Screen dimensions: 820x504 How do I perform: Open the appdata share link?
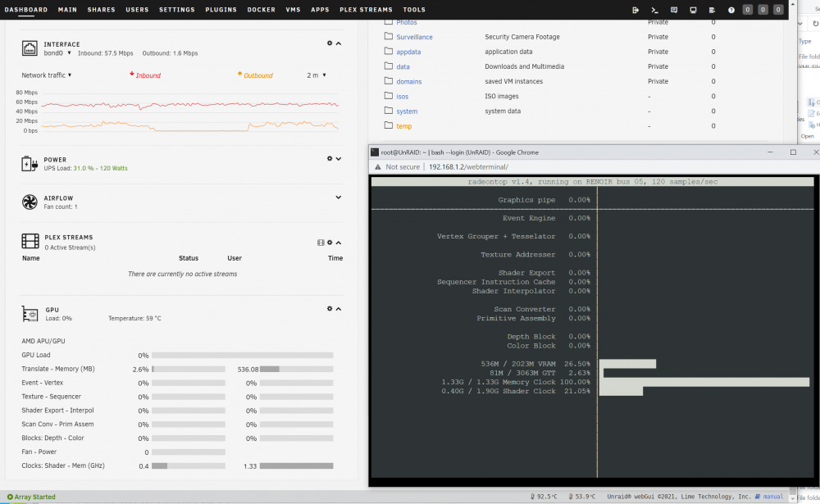click(408, 52)
